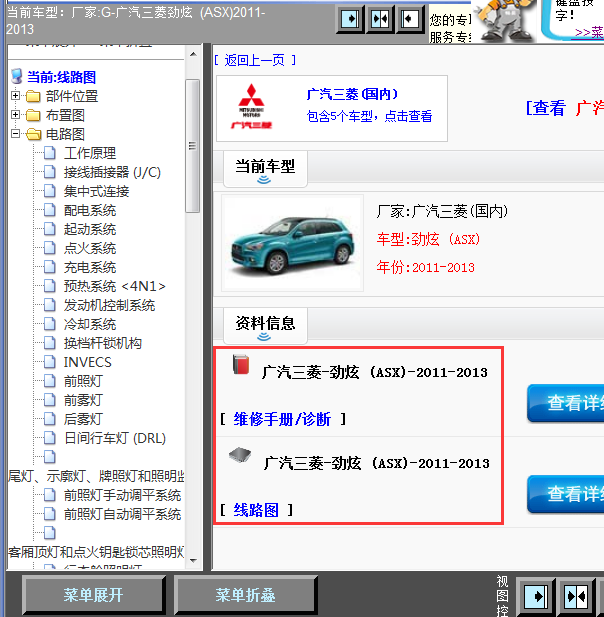The width and height of the screenshot is (604, 617).
Task: Click the 充电系统 document icon
Action: coord(50,267)
